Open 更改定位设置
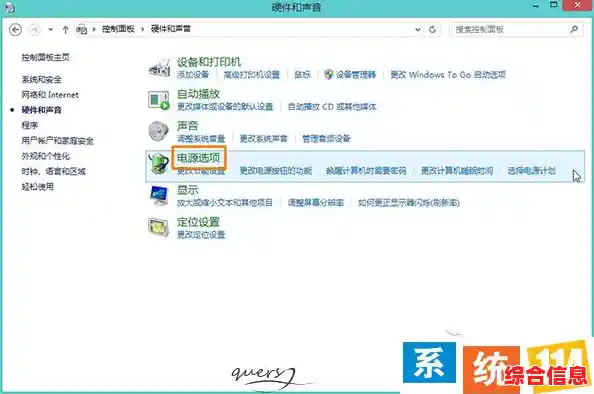Image resolution: width=594 pixels, height=394 pixels. 201,235
